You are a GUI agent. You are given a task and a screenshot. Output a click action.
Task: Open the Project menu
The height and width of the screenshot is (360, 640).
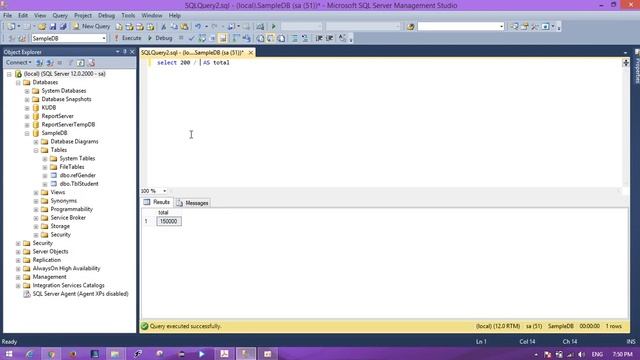click(x=83, y=16)
